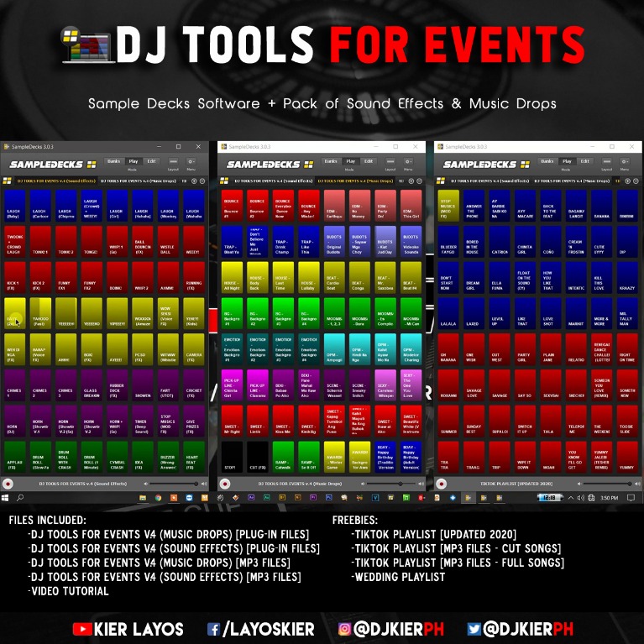
Task: Play HOUSE - Lullaby pad in middle window
Action: 309,277
